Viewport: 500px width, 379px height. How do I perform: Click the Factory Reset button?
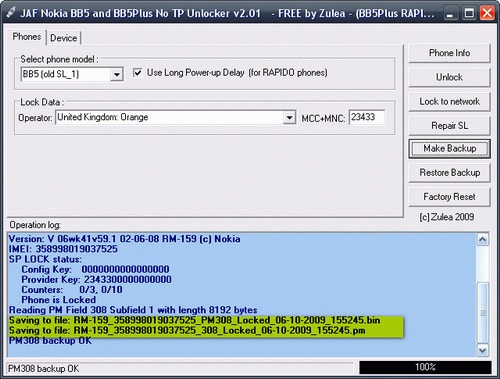[x=449, y=197]
